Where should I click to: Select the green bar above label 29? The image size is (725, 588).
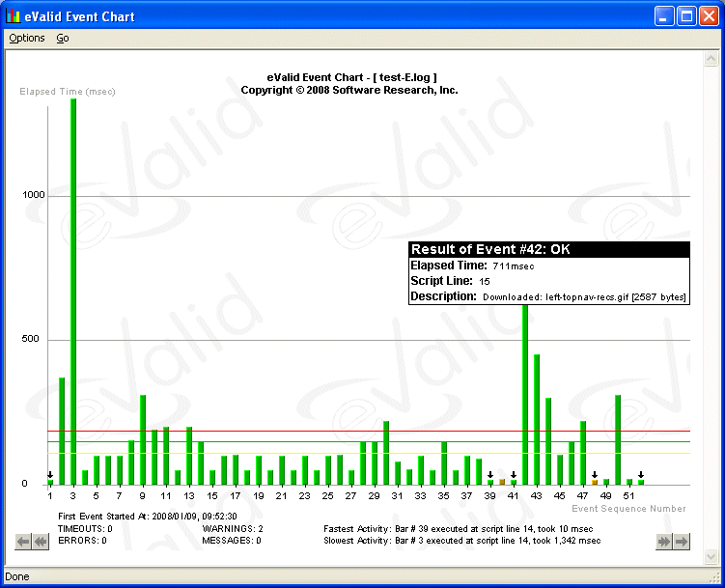(375, 463)
